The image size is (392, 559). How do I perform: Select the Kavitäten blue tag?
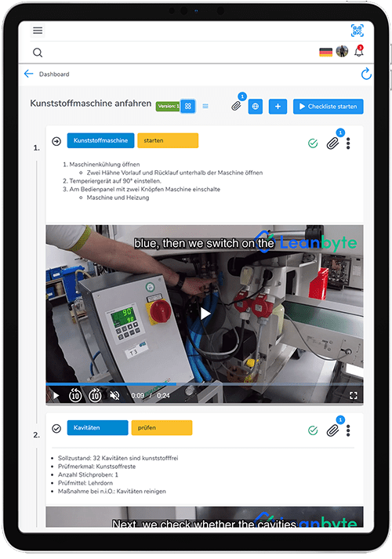tap(97, 428)
